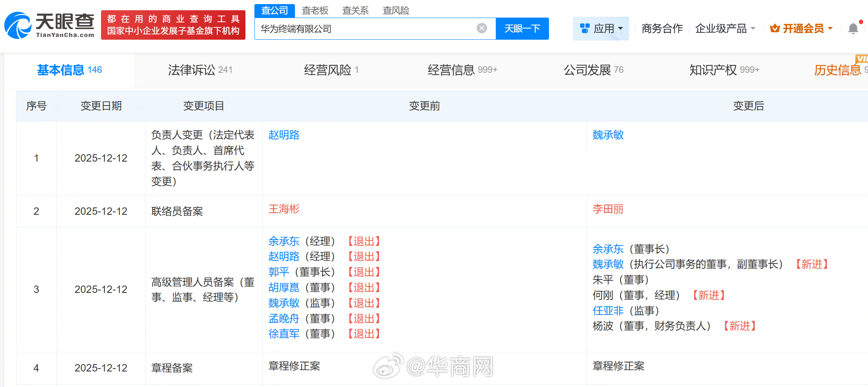
Task: Click the red banner 都在用的商业查询工具
Action: click(173, 25)
